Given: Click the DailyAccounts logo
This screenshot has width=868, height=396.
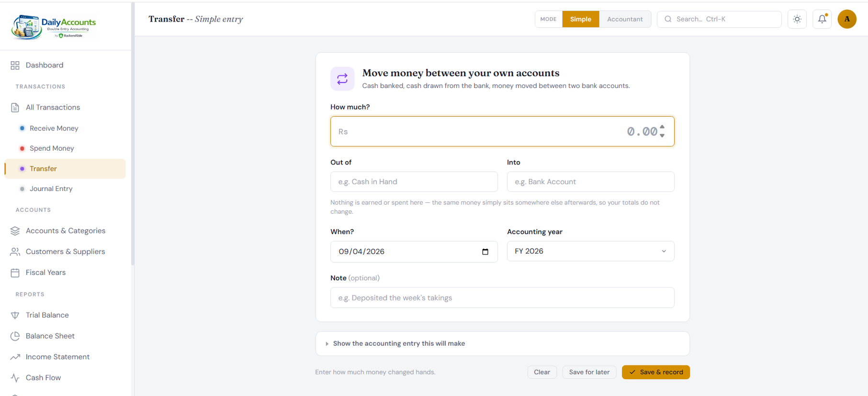Looking at the screenshot, I should pos(54,27).
